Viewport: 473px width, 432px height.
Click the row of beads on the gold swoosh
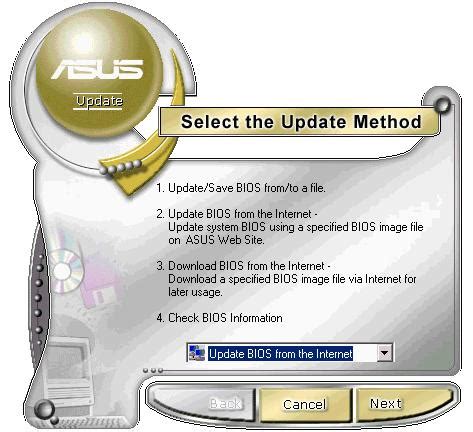point(120,167)
